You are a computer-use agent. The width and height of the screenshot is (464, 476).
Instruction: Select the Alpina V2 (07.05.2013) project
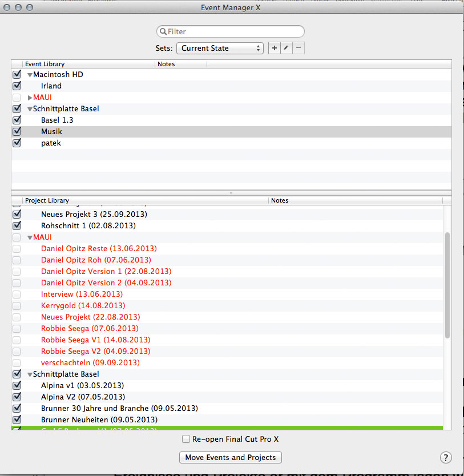[83, 397]
